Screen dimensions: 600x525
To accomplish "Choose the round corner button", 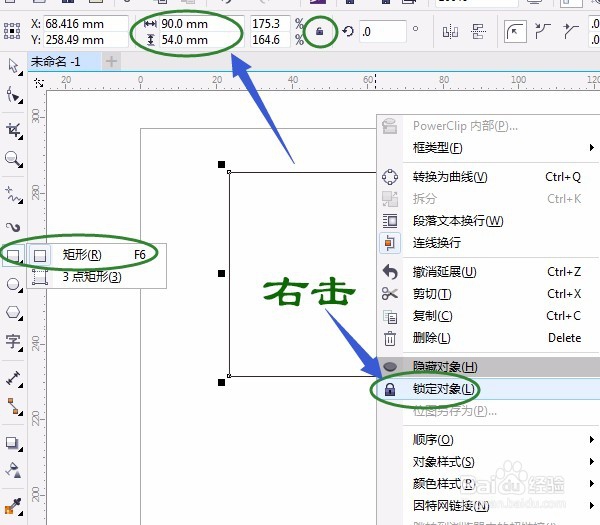I will point(515,31).
